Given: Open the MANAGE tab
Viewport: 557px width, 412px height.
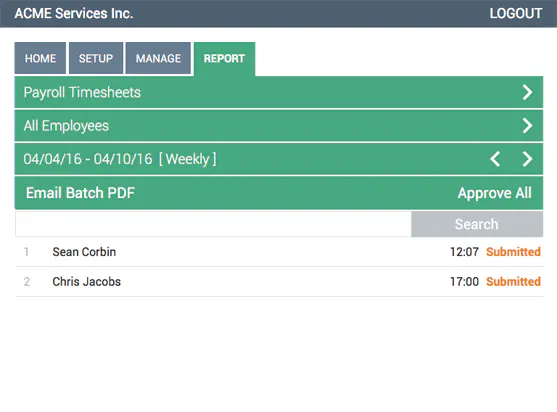Looking at the screenshot, I should [x=158, y=58].
